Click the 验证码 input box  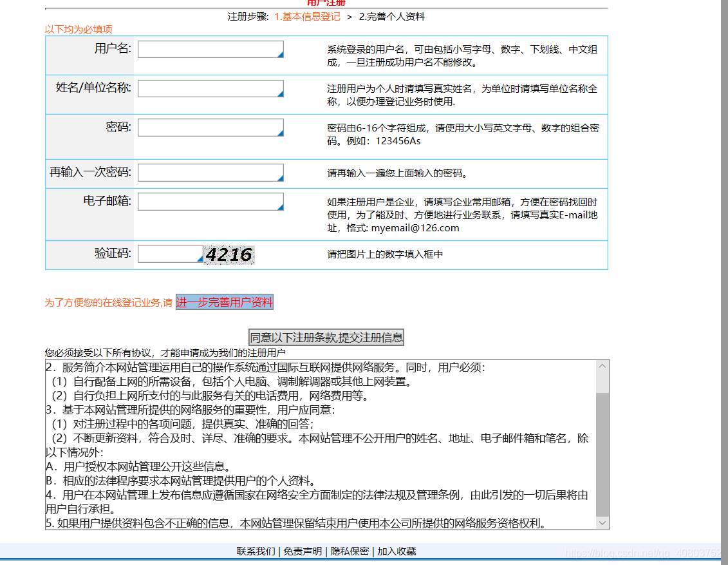coord(171,254)
